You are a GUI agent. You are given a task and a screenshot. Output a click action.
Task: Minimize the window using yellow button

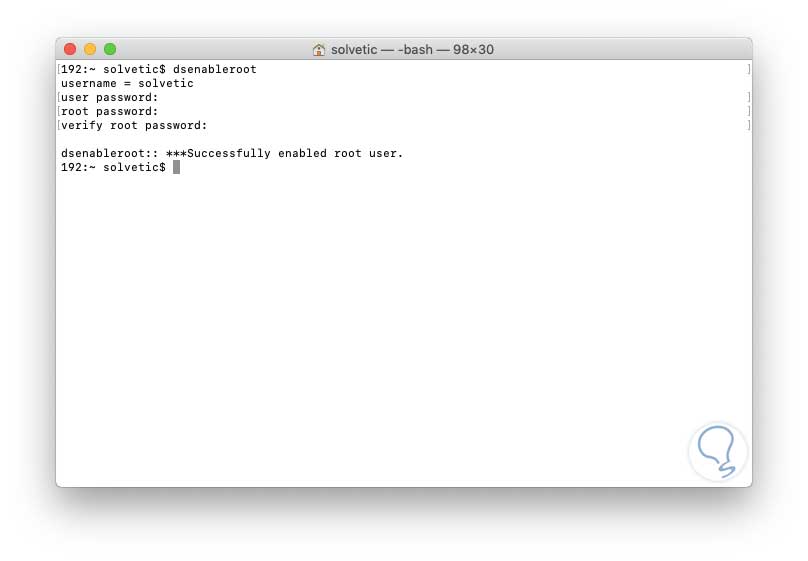[90, 49]
